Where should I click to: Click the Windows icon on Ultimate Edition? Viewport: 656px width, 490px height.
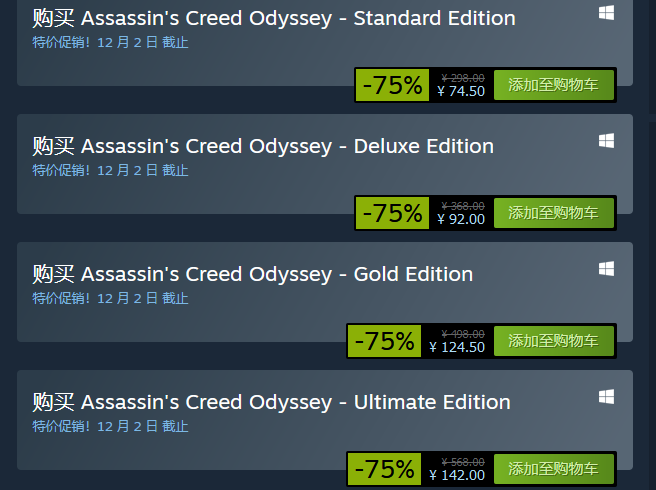tap(606, 397)
